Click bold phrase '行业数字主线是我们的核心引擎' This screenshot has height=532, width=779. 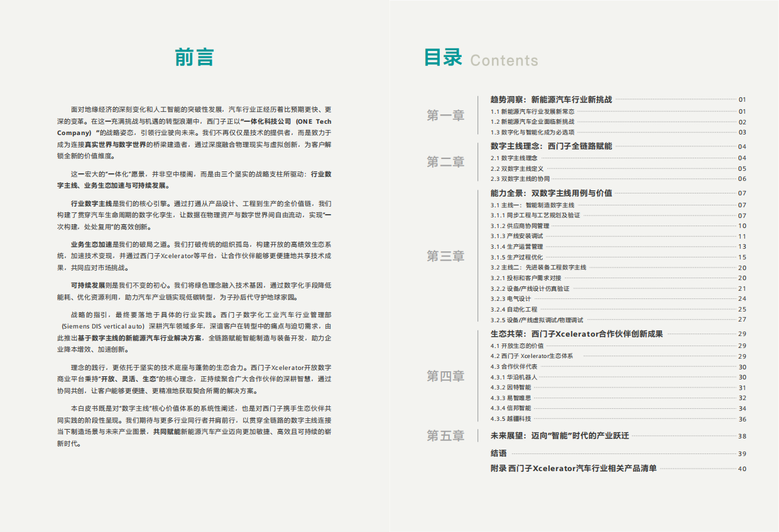[x=120, y=204]
